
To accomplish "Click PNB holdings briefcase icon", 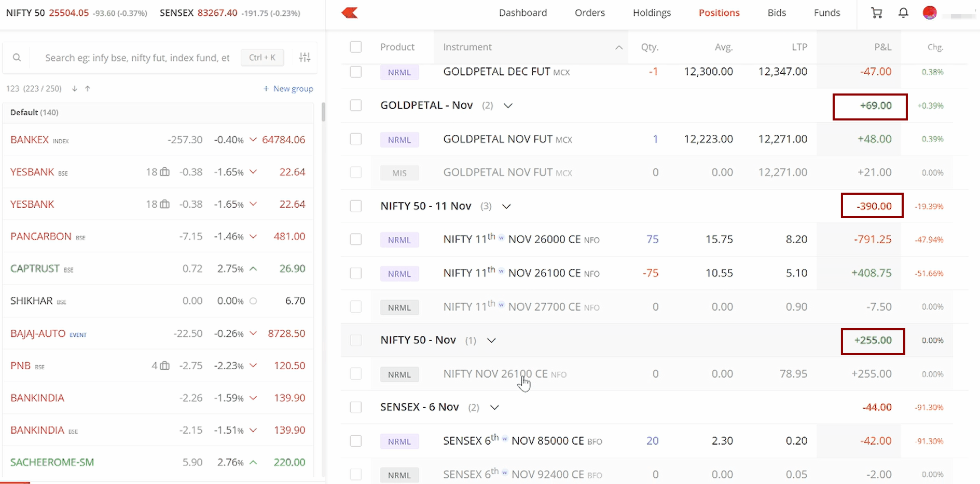I will [164, 366].
